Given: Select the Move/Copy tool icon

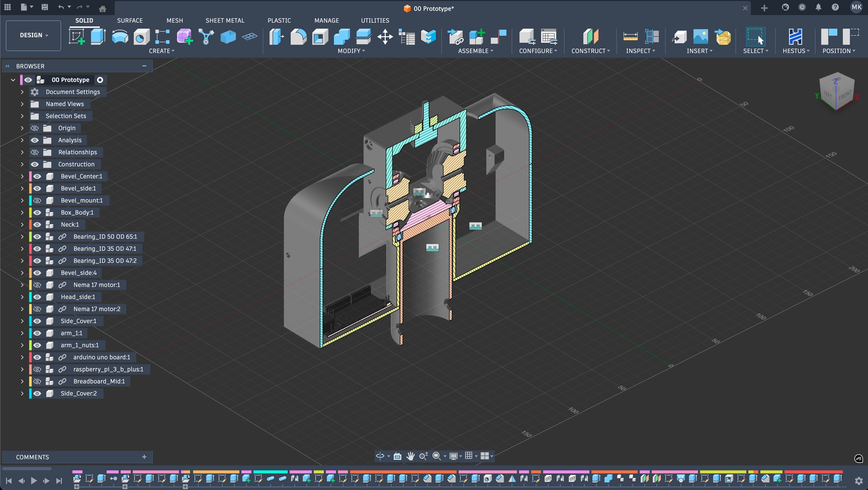Looking at the screenshot, I should click(385, 36).
